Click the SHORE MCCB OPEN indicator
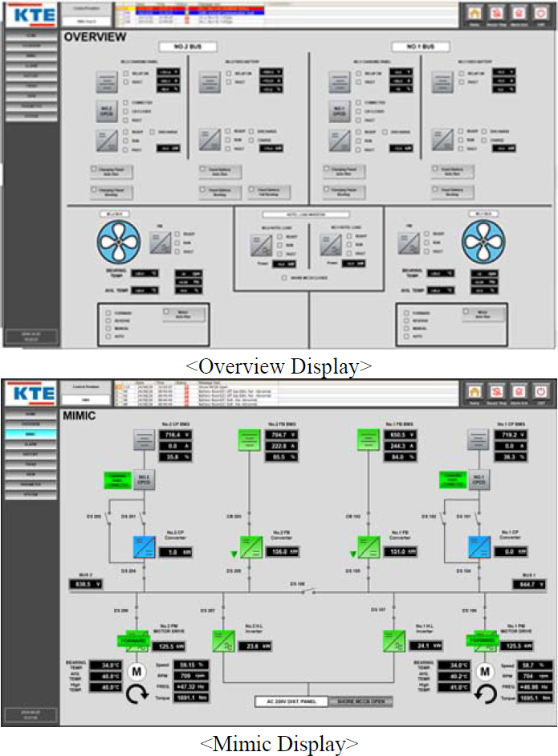The height and width of the screenshot is (756, 558). coord(360,701)
